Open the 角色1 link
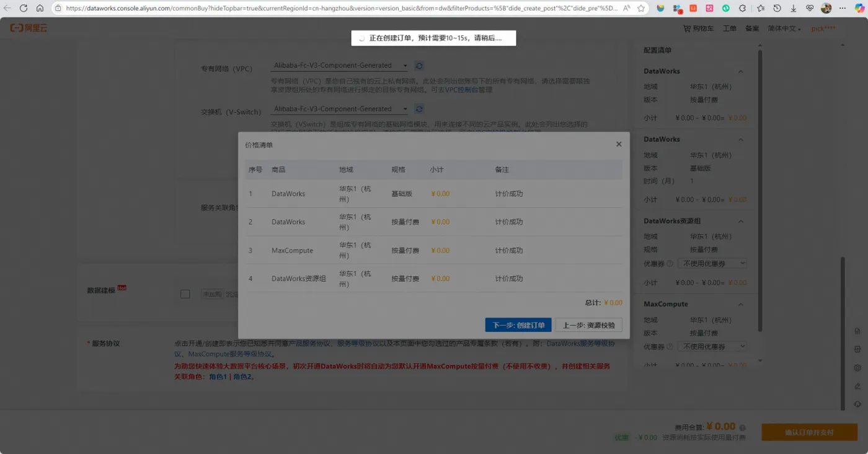The height and width of the screenshot is (454, 868). pyautogui.click(x=218, y=377)
